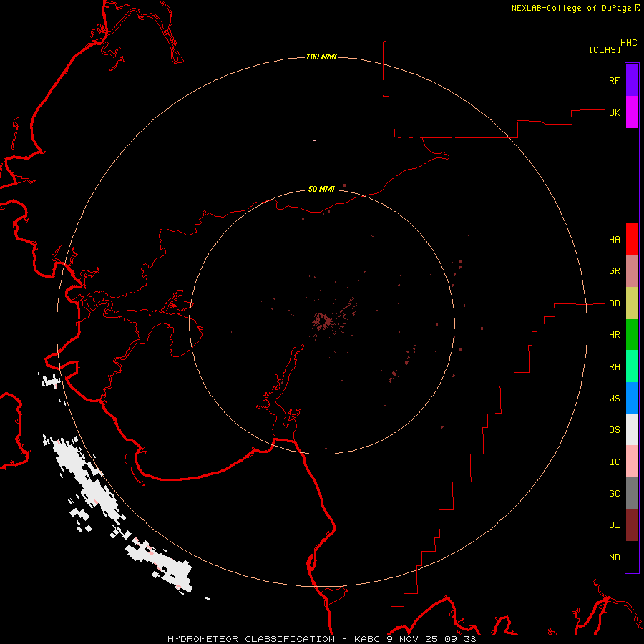Click the RA legend label

point(615,367)
